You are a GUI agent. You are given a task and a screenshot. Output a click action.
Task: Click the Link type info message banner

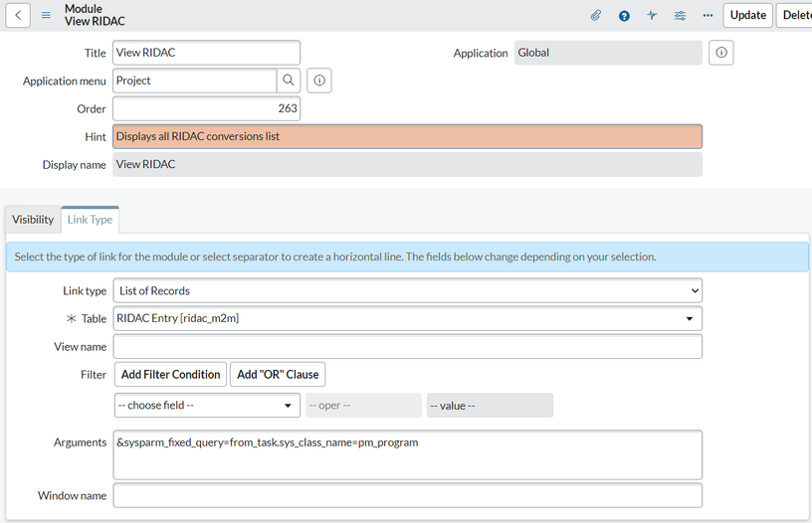(x=408, y=257)
